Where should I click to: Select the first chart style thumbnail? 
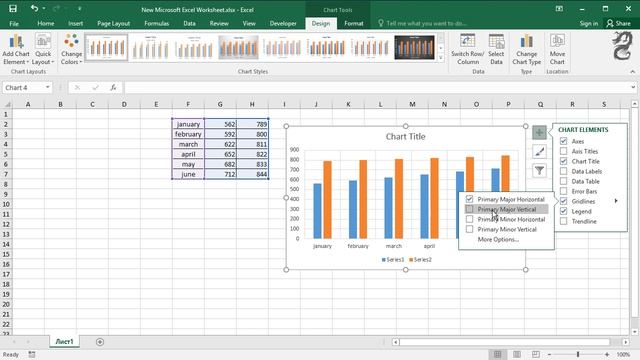coord(107,47)
